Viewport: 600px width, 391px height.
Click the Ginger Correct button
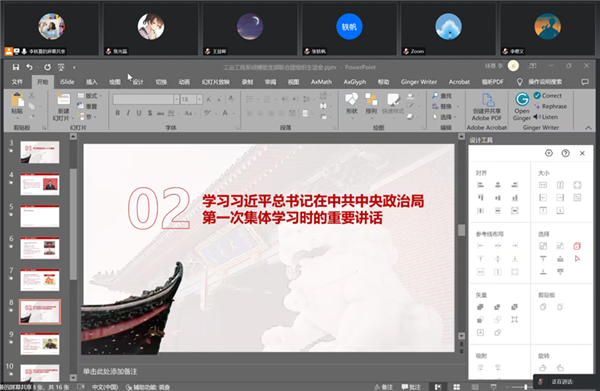[548, 96]
